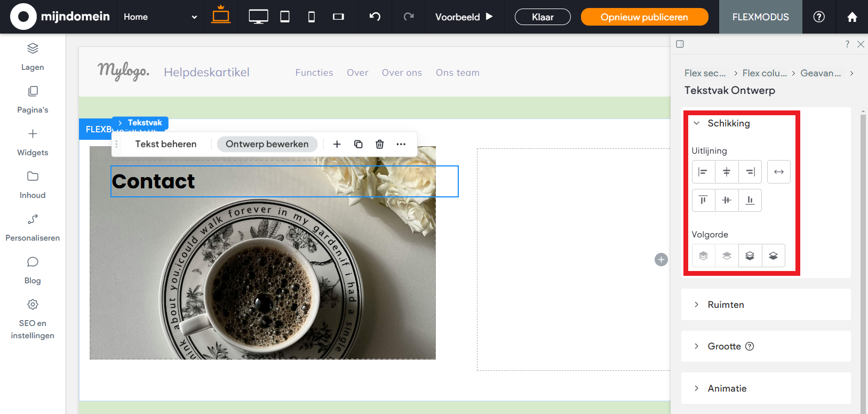Toggle FLEXMODUS mode
868x414 pixels.
point(760,17)
